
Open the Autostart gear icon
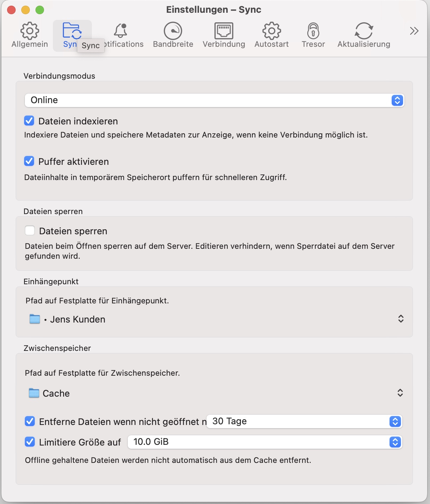coord(271,31)
